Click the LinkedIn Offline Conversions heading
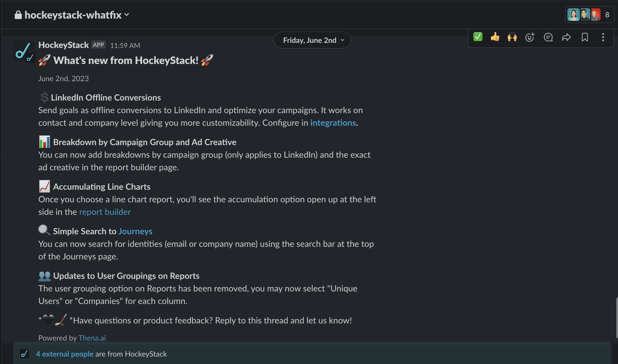 pos(106,97)
